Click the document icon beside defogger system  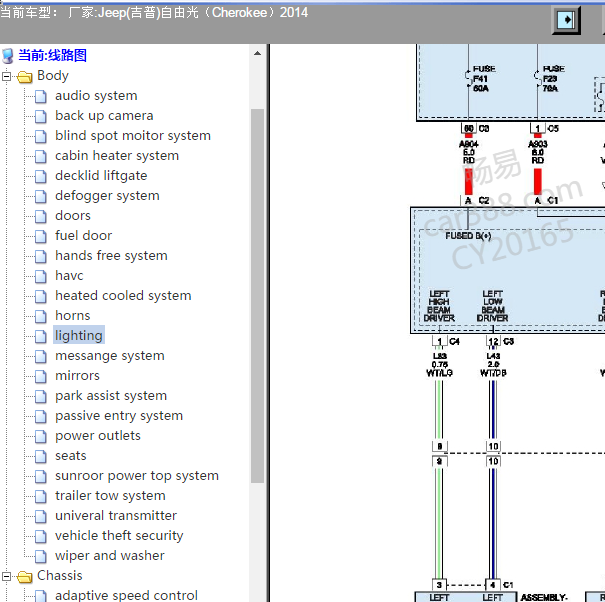coord(41,197)
